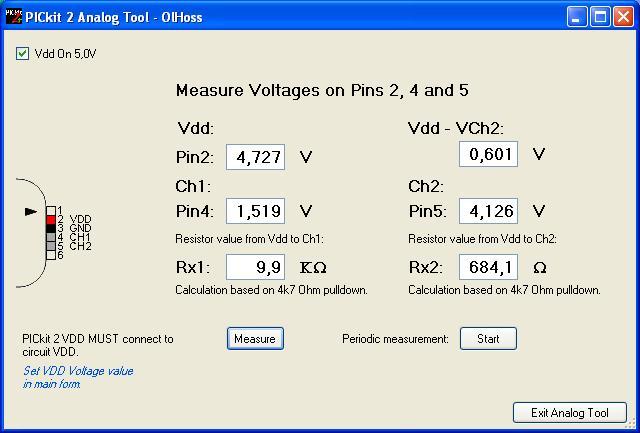640x433 pixels.
Task: Click the black GND pin 3 square
Action: pyautogui.click(x=51, y=229)
